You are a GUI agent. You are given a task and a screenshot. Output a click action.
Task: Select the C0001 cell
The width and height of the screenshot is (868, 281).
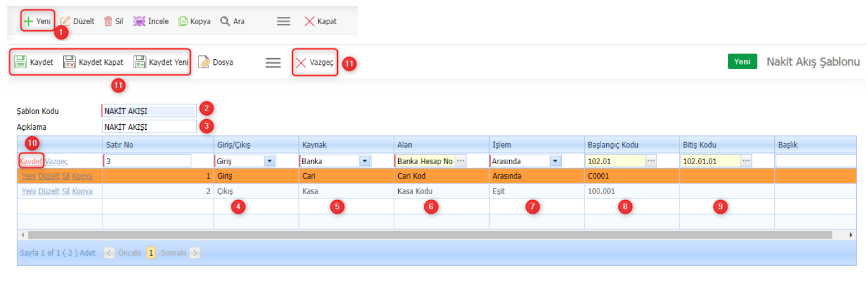tap(632, 176)
